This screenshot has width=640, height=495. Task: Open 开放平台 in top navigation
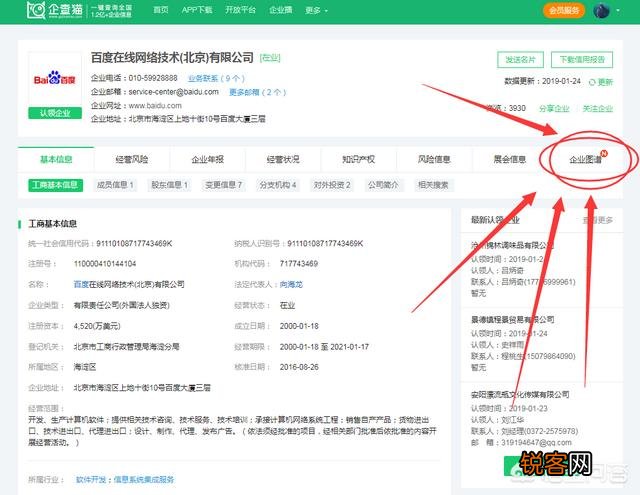point(240,10)
